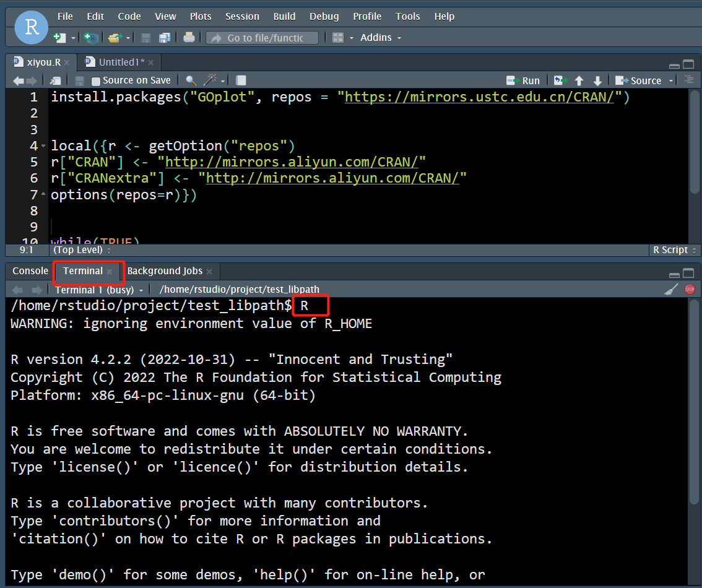Click the Find/Replace magnifier icon
Image resolution: width=702 pixels, height=588 pixels.
(x=191, y=80)
